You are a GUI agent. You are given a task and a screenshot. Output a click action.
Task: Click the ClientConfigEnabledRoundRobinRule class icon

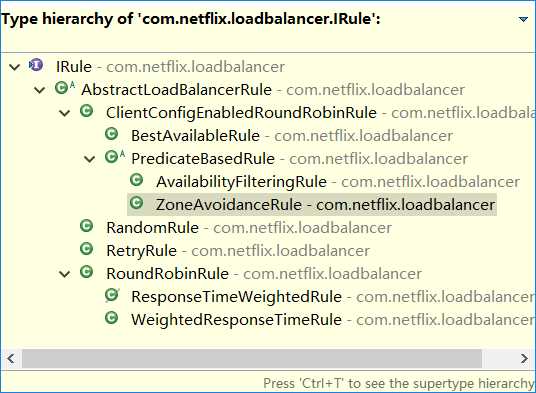86,111
